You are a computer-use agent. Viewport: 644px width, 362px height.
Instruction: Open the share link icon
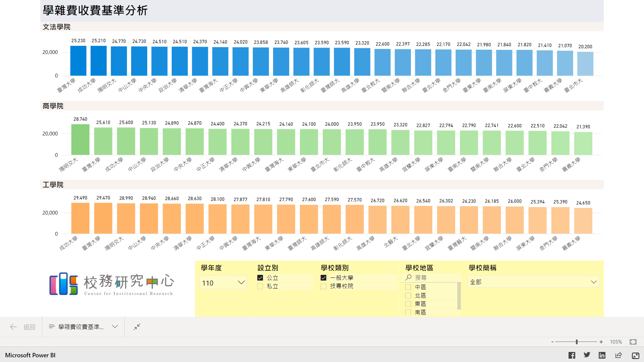(619, 355)
